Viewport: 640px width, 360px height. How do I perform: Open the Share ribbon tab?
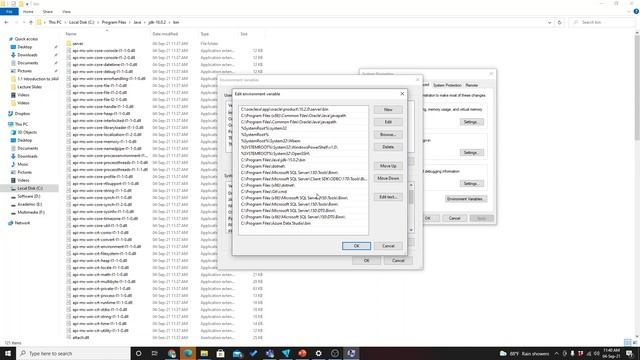click(48, 11)
